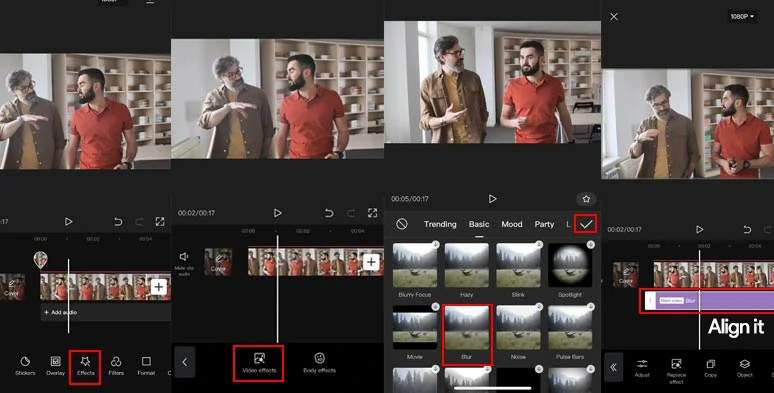
Task: Select the Hazy effect thumbnail
Action: point(466,265)
